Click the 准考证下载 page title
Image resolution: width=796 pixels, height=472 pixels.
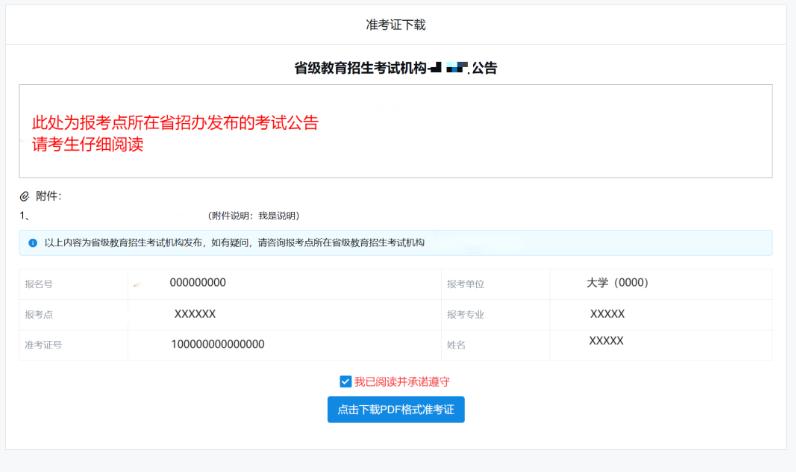(x=395, y=25)
